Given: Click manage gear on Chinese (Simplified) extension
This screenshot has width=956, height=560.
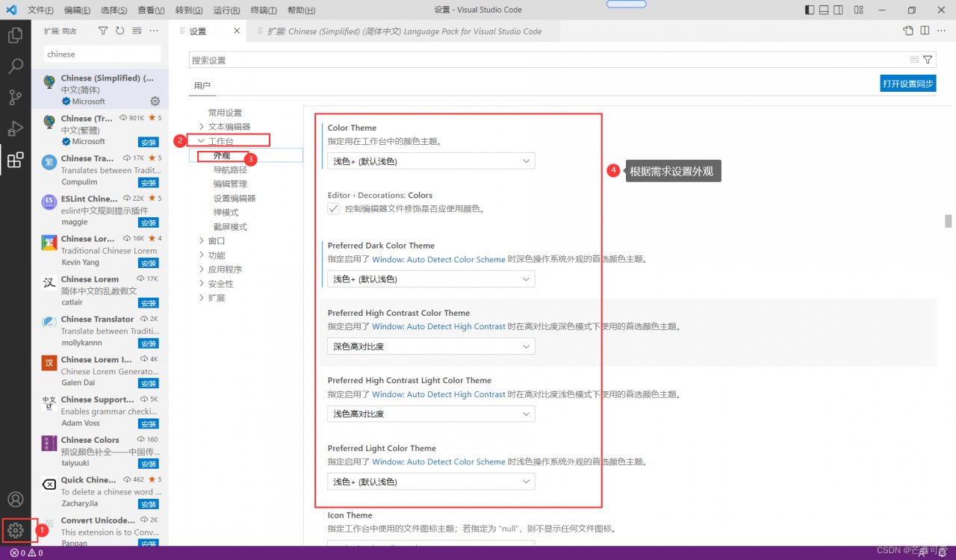Looking at the screenshot, I should click(155, 101).
